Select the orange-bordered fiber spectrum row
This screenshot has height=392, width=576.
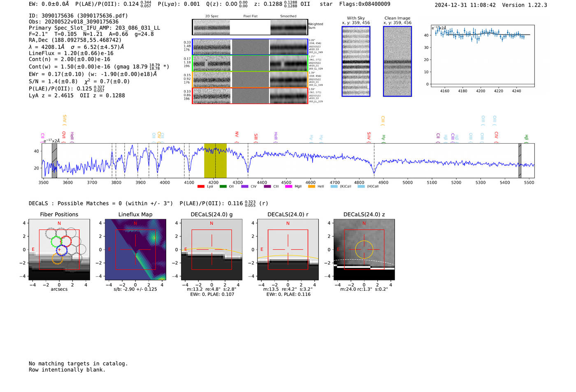pyautogui.click(x=250, y=80)
